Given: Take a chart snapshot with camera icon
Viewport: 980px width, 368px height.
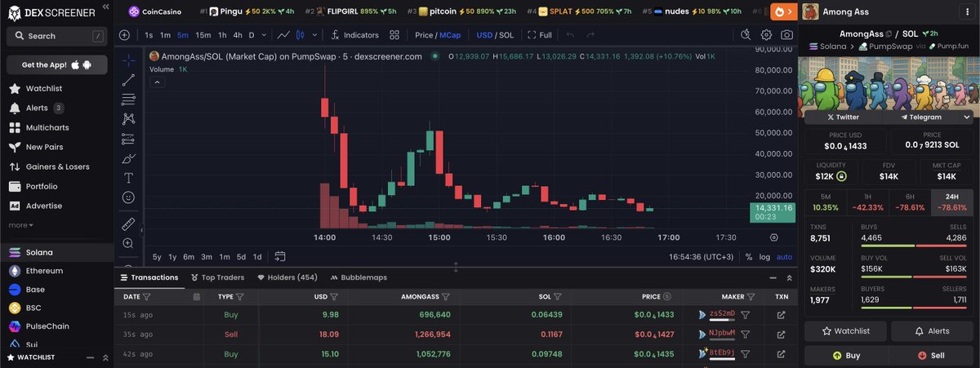Looking at the screenshot, I should 786,35.
